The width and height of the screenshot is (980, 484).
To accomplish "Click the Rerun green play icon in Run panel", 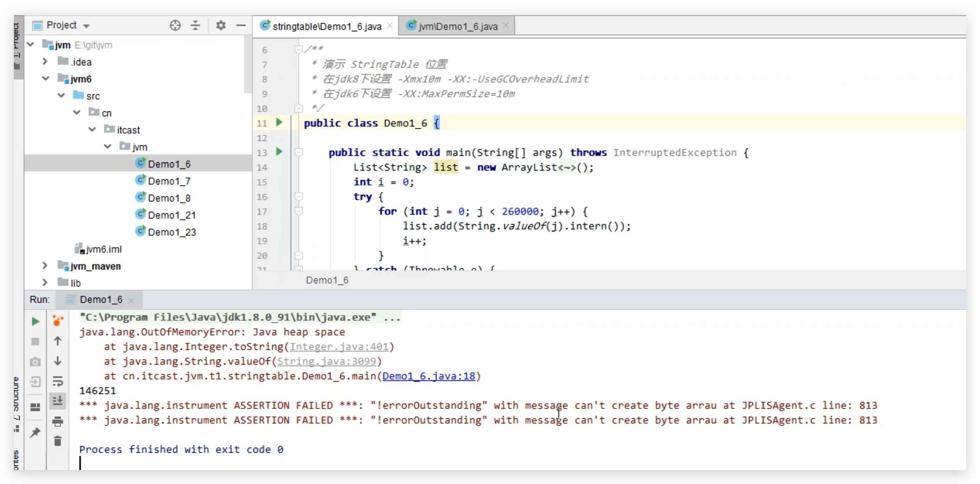I will [x=35, y=322].
